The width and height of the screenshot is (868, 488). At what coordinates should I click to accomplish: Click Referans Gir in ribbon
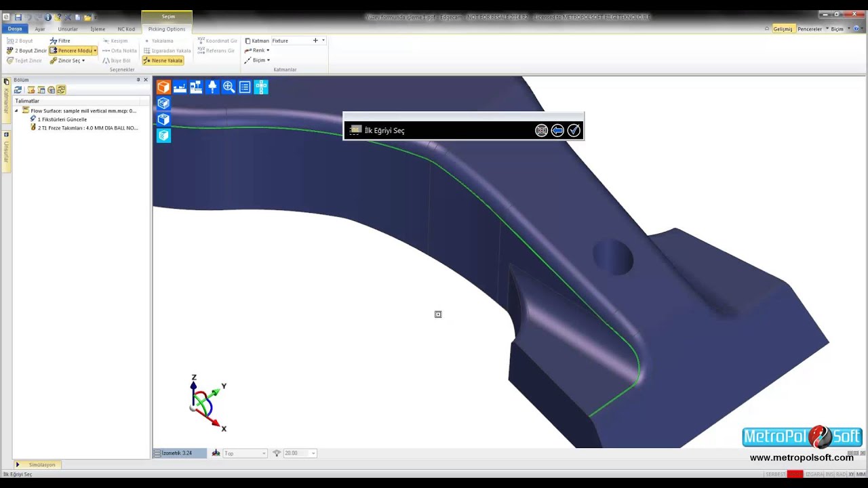point(216,51)
